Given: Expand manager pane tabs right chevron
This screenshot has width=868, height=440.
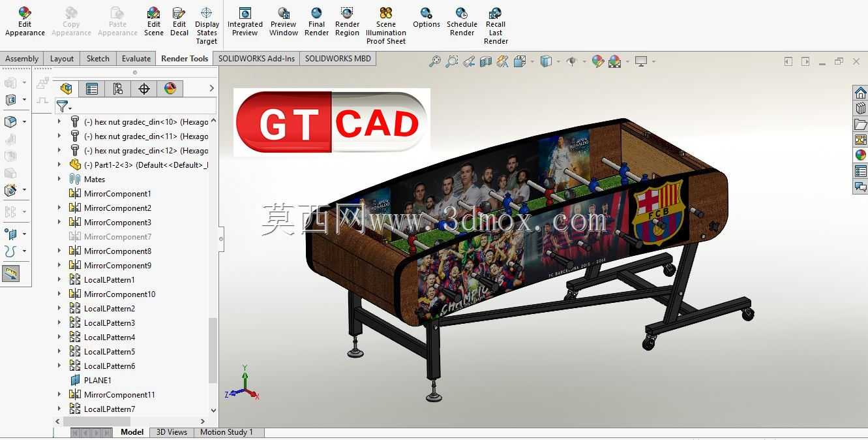Looking at the screenshot, I should [x=211, y=88].
